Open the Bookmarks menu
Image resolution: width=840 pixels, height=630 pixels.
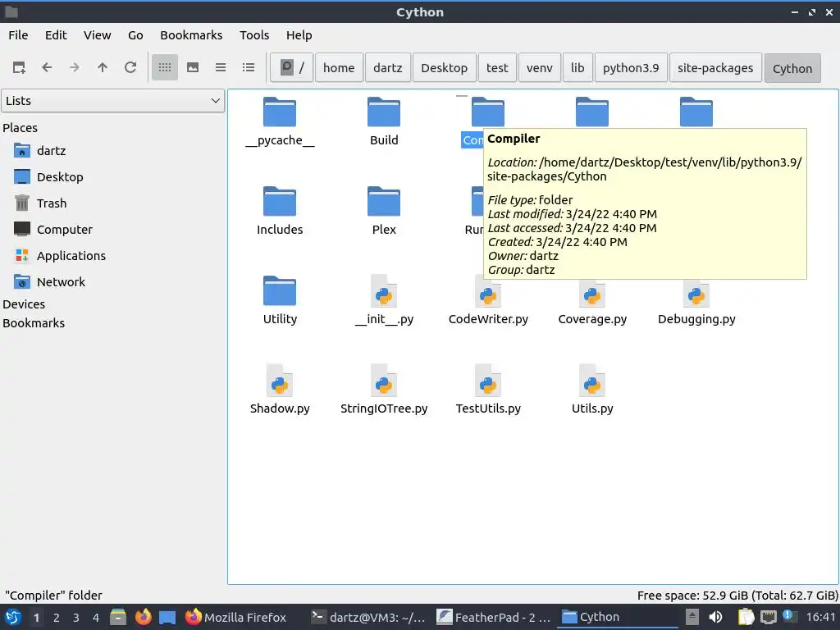coord(191,35)
